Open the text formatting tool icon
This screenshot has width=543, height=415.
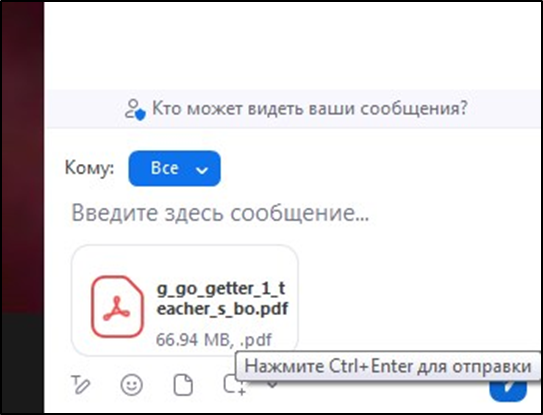point(81,385)
